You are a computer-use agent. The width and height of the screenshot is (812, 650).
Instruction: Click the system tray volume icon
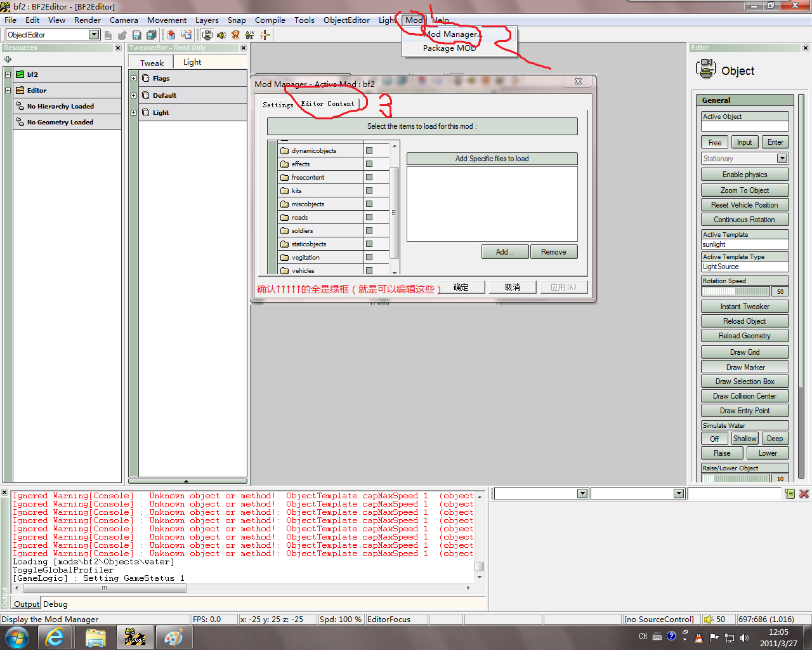(743, 637)
